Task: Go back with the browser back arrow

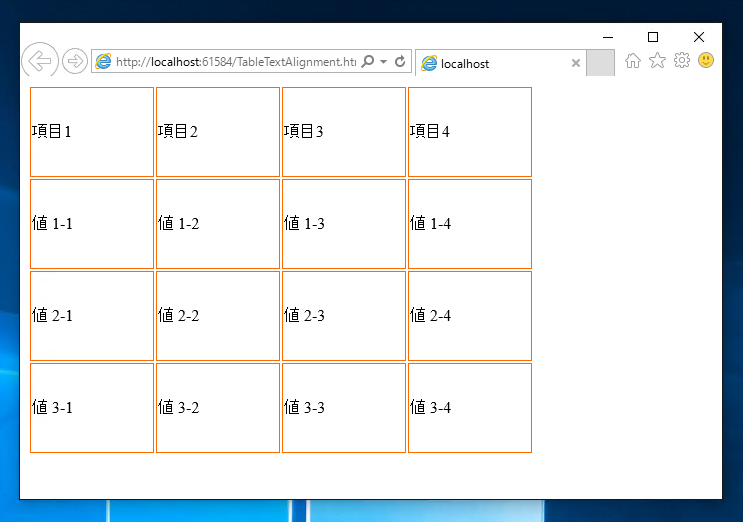Action: click(x=40, y=61)
